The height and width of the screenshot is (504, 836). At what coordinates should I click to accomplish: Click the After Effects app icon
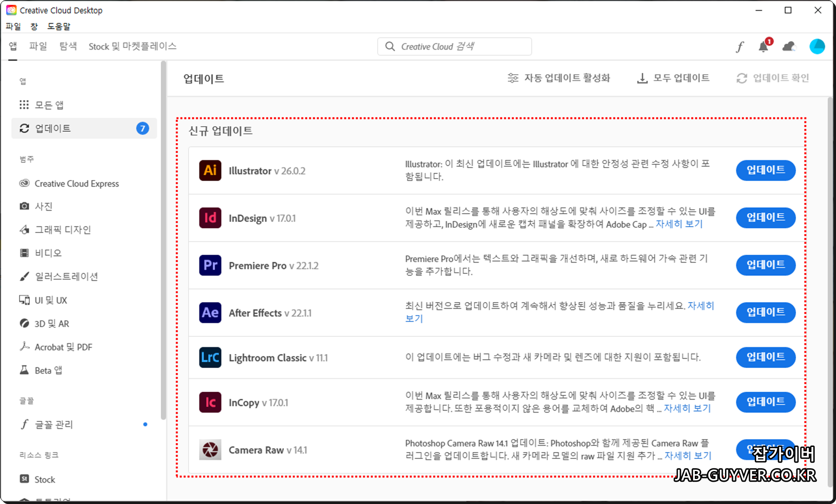pyautogui.click(x=210, y=312)
